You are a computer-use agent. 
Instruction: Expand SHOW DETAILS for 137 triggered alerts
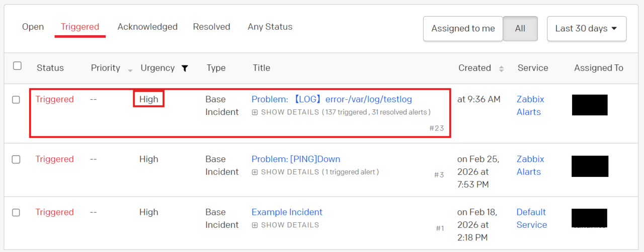(x=290, y=112)
